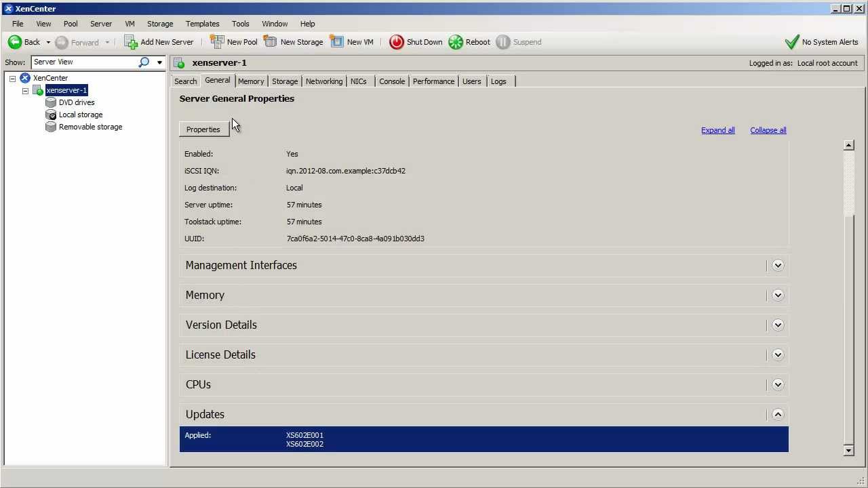Open the Templates menu

[202, 24]
